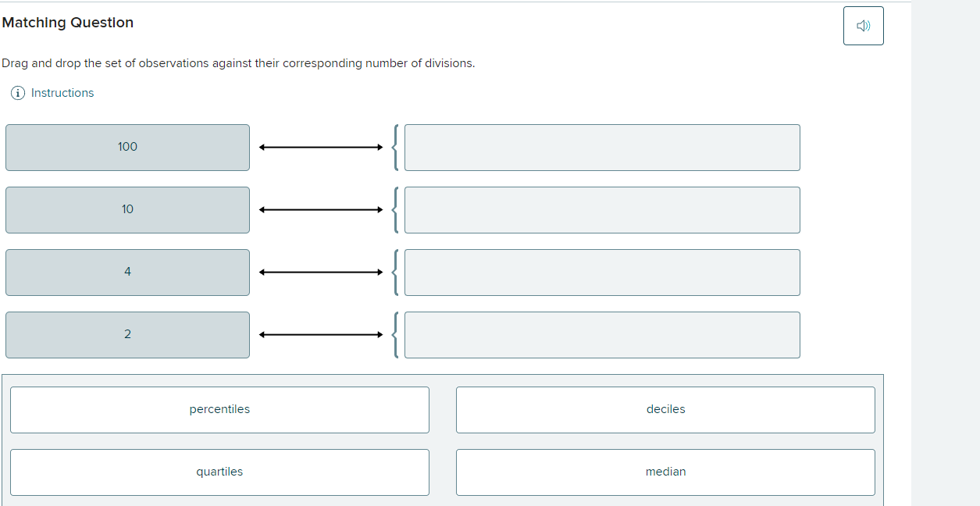Click the arrow connecting 100 to its answer
980x506 pixels.
coord(320,147)
